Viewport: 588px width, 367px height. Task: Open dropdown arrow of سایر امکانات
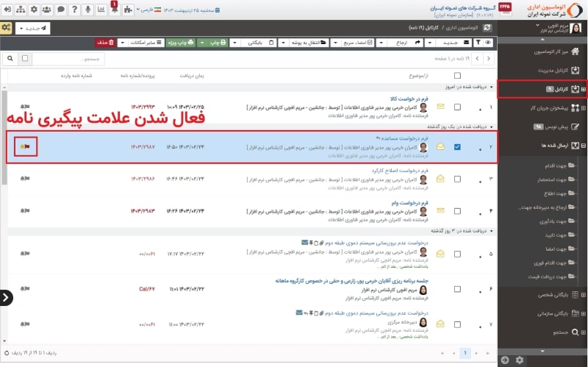tap(122, 43)
